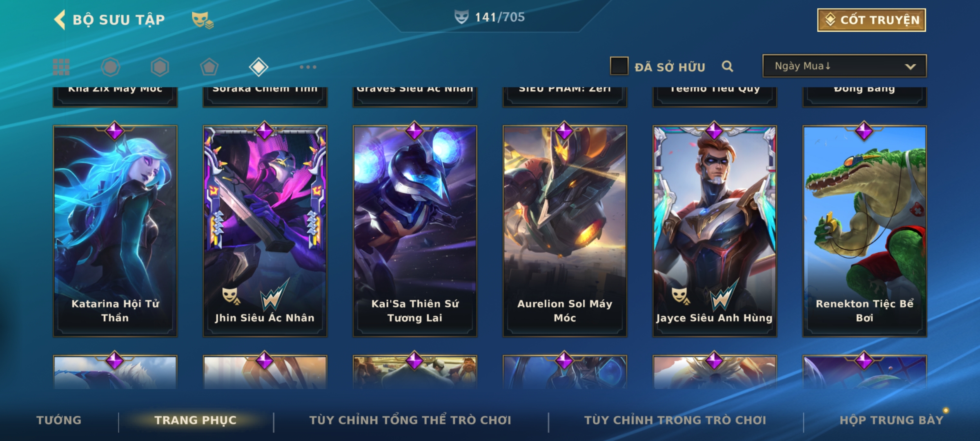Go back using the Bộ Sưu Tập arrow

(x=60, y=20)
